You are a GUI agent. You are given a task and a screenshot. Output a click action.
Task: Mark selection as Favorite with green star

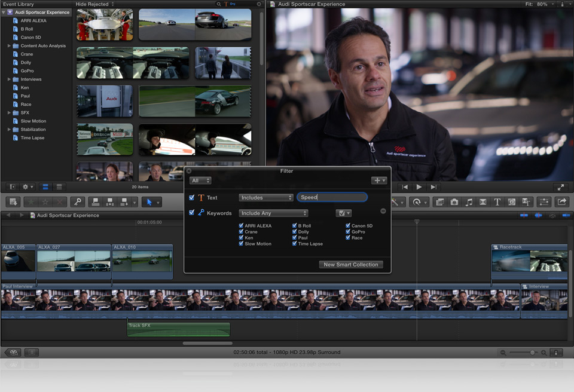click(x=31, y=202)
